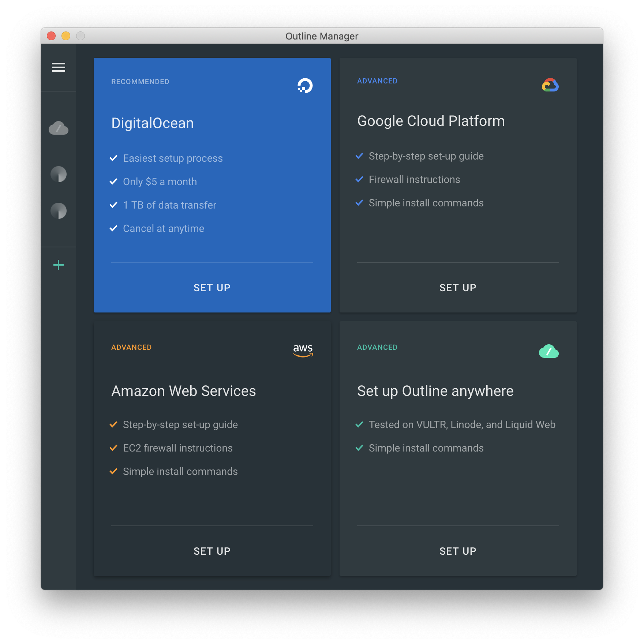
Task: Minimize the window with the yellow button
Action: [x=66, y=36]
